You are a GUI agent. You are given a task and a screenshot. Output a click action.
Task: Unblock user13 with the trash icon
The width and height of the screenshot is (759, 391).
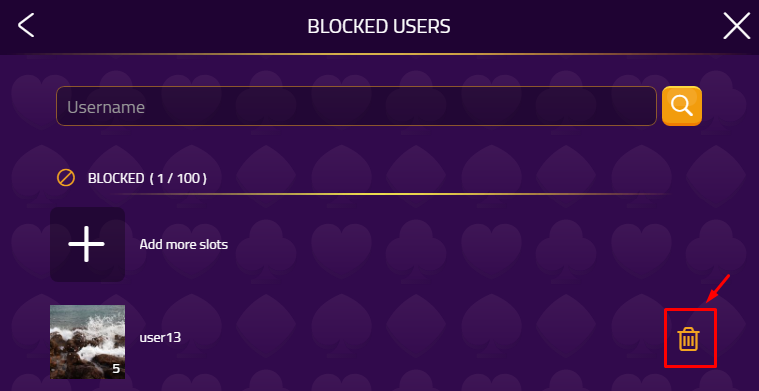click(688, 339)
